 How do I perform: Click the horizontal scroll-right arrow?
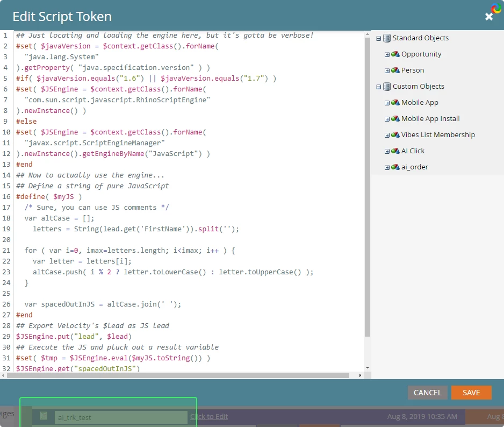[360, 375]
